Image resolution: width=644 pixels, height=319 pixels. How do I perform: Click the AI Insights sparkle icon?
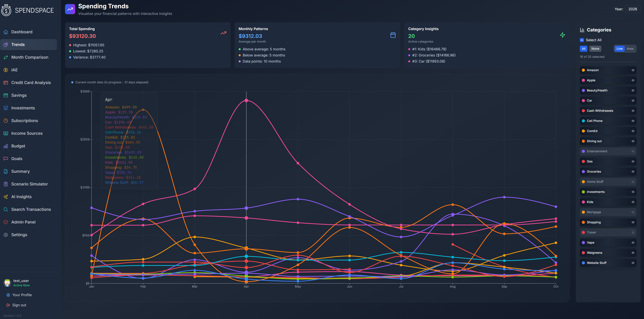tap(6, 197)
